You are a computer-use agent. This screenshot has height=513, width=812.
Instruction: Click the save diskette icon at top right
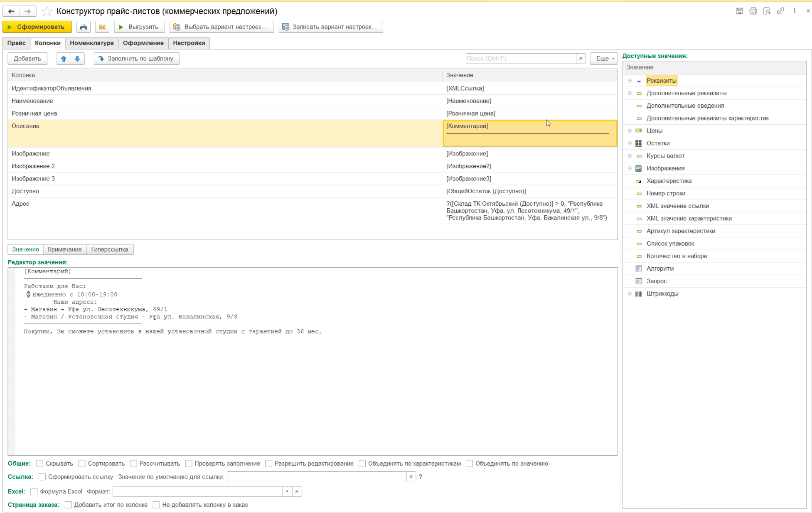(739, 11)
